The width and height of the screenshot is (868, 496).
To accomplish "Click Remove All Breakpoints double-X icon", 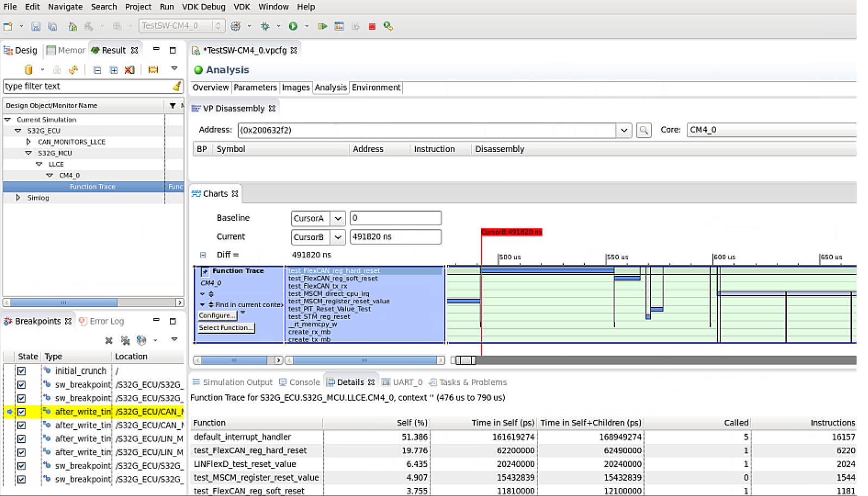I will tap(125, 340).
